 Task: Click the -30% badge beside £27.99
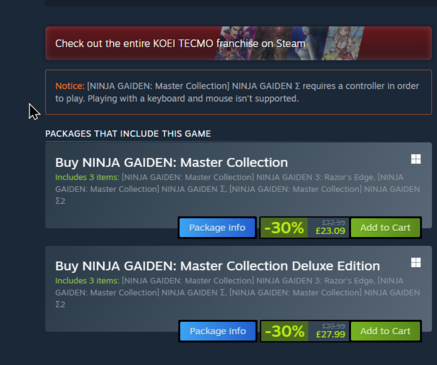[284, 331]
